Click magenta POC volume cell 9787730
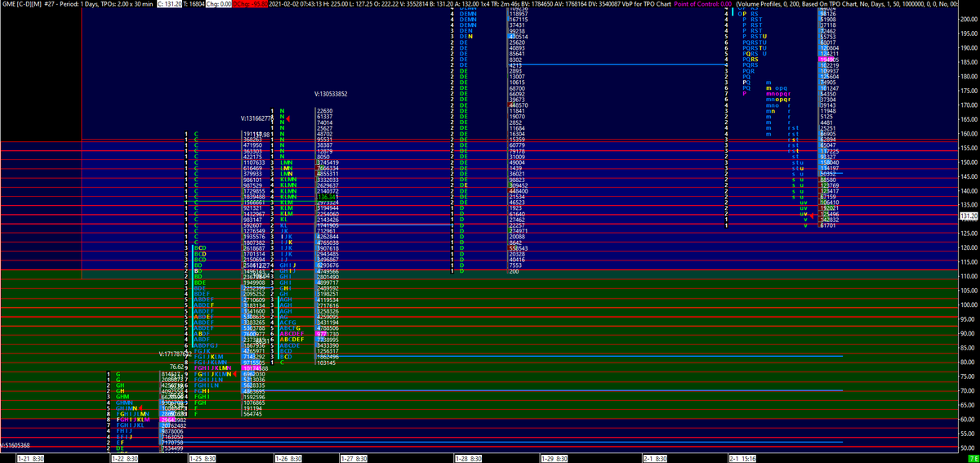The image size is (980, 463). (327, 334)
